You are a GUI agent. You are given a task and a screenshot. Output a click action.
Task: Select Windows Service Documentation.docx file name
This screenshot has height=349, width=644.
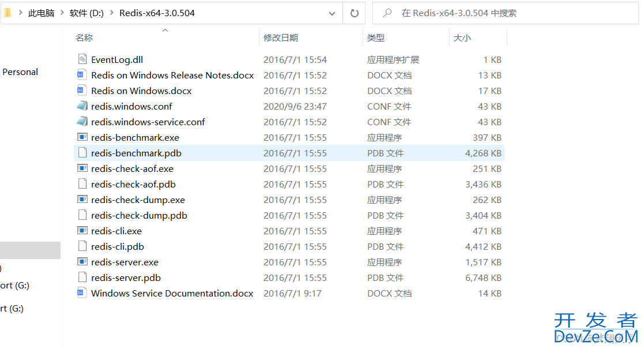[172, 293]
